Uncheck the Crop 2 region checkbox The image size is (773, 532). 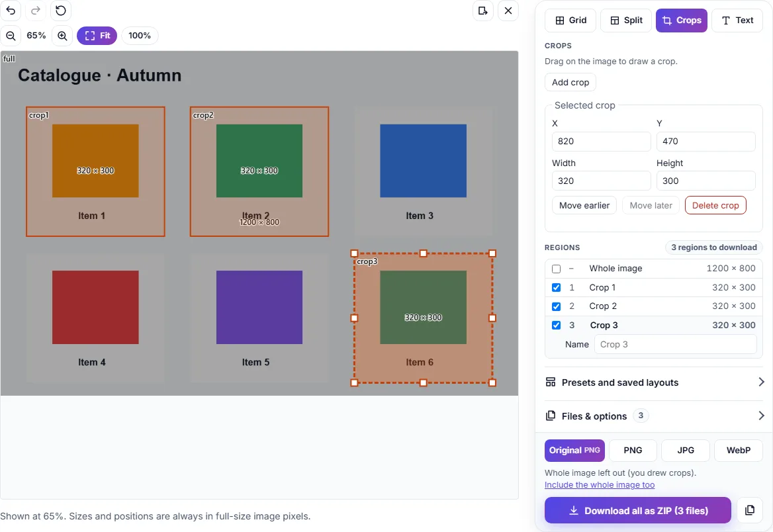point(556,306)
